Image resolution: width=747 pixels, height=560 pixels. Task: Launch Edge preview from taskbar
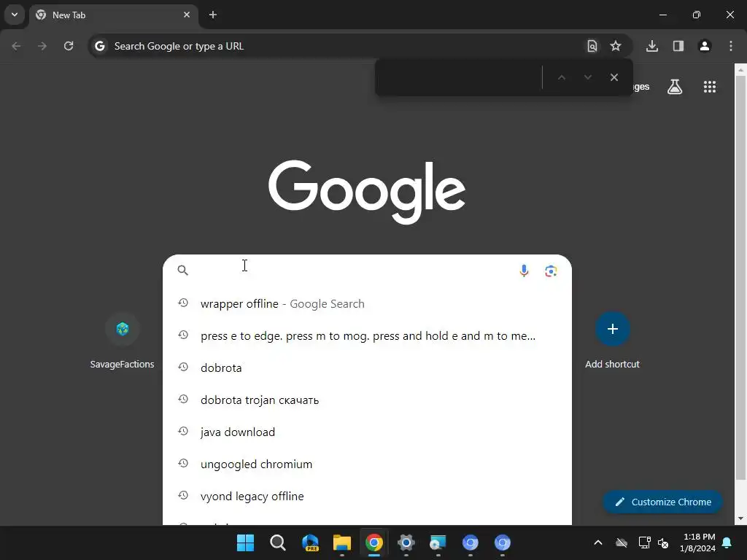[x=310, y=542]
